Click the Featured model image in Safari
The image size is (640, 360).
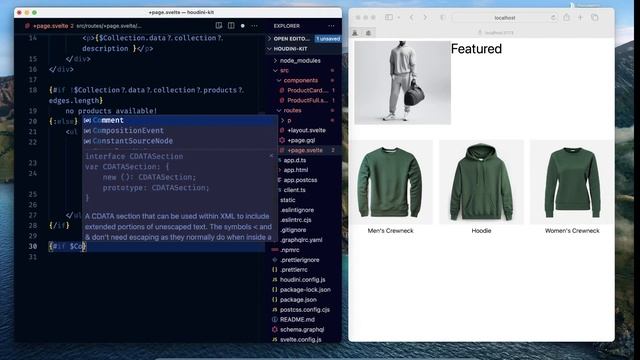coord(402,82)
